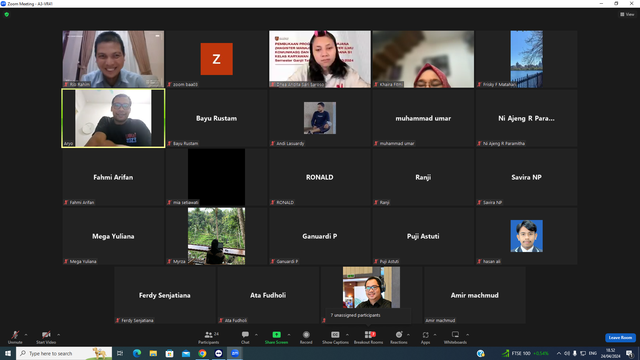The height and width of the screenshot is (360, 640).
Task: Toggle the Unmute microphone button
Action: pos(15,337)
